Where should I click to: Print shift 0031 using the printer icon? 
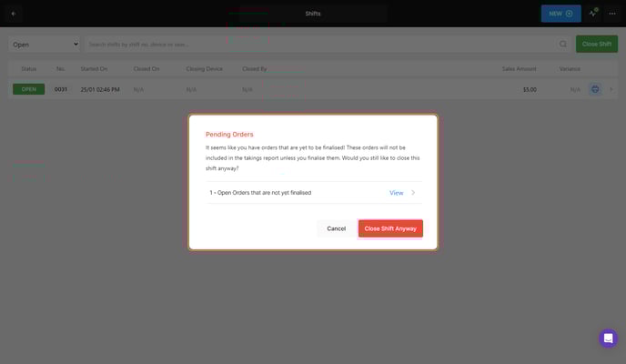pyautogui.click(x=594, y=89)
